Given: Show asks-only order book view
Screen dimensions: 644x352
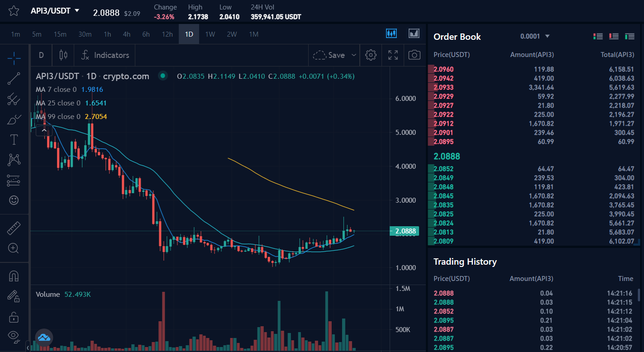Looking at the screenshot, I should pos(614,36).
